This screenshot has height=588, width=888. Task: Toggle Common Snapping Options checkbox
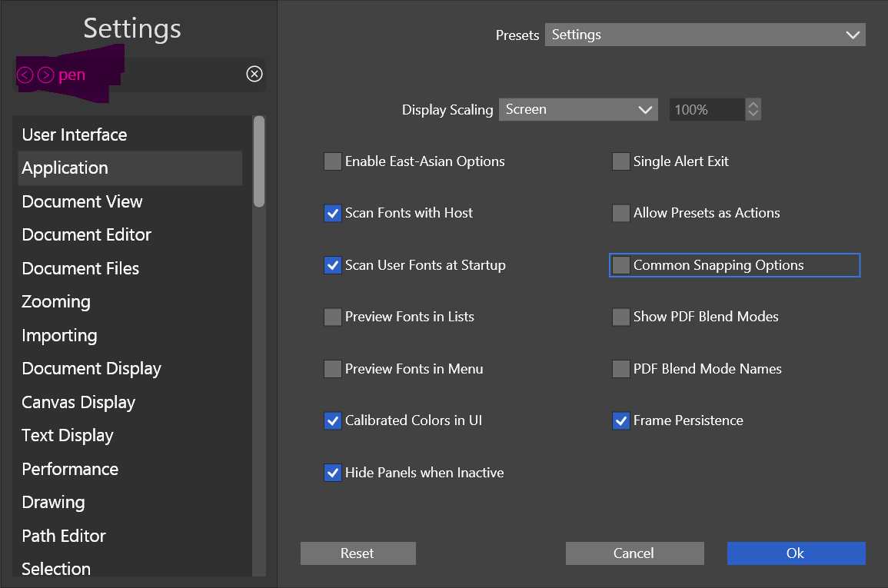[x=621, y=265]
